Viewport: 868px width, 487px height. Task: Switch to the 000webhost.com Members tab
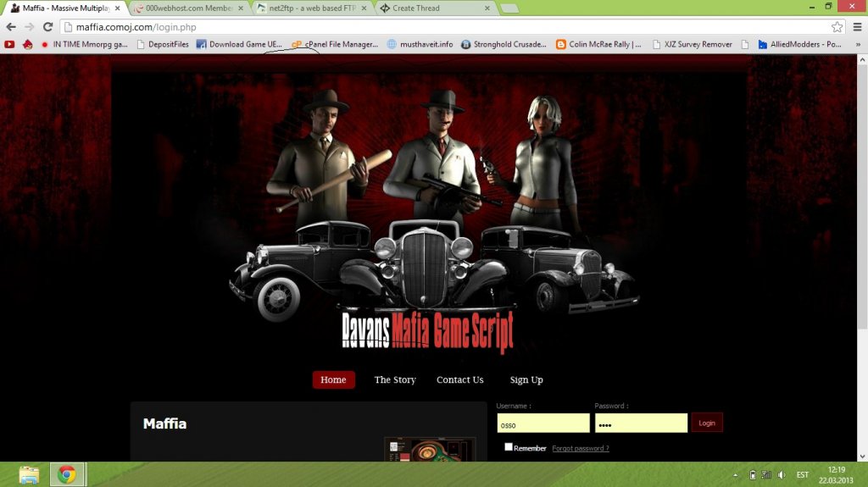(188, 8)
